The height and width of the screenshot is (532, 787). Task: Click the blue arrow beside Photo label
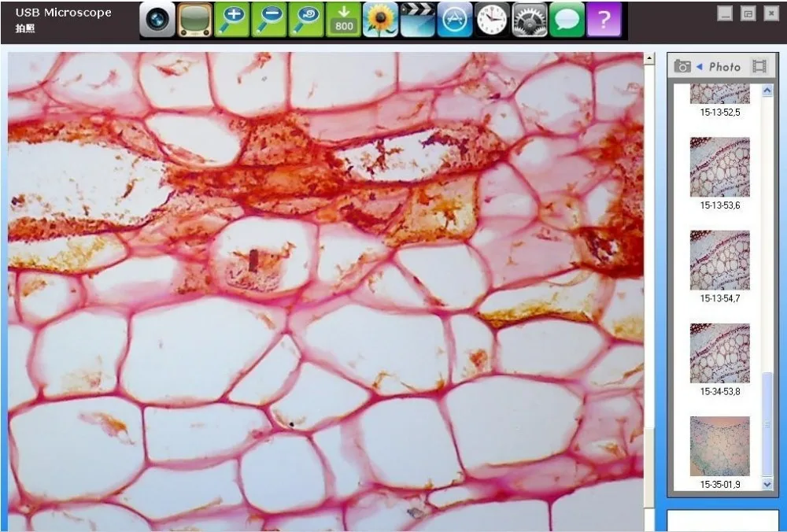tap(700, 66)
